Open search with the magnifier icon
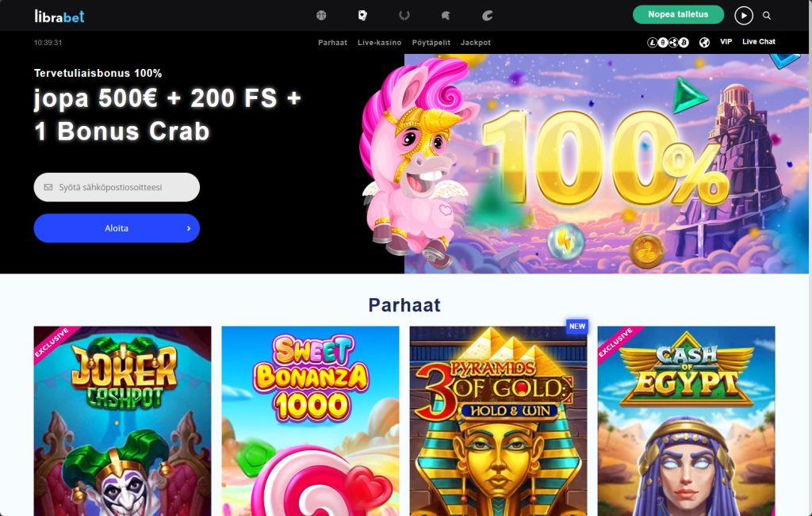The height and width of the screenshot is (516, 812). pos(767,16)
